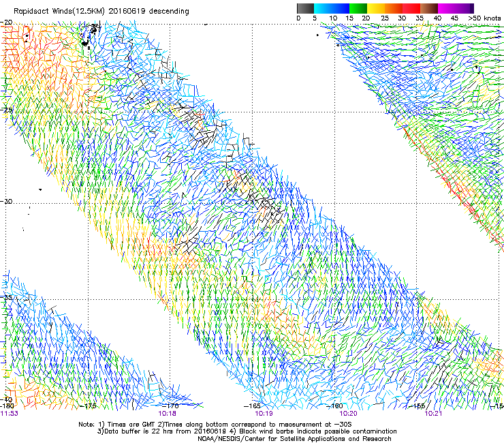504x443 pixels.
Task: Click the 'Data buffer is 22 hrs' note line
Action: click(247, 431)
